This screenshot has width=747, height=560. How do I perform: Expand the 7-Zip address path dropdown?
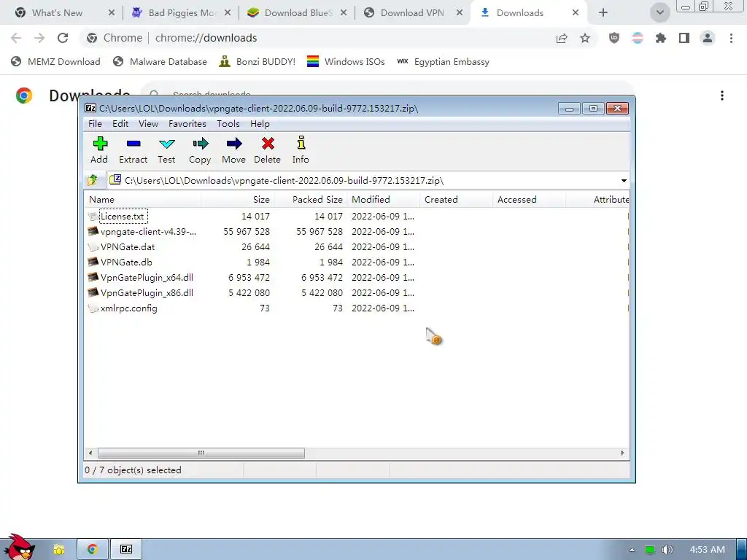(624, 181)
